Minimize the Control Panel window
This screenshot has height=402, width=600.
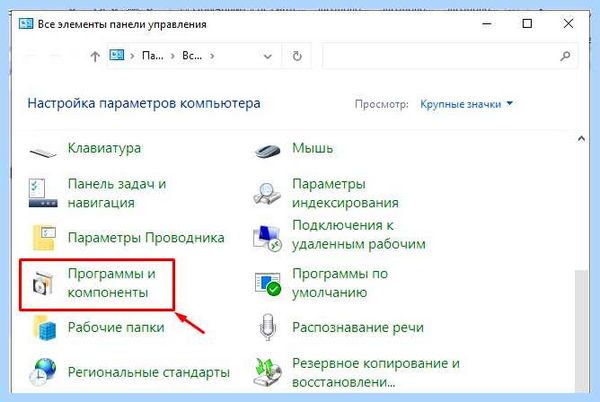pyautogui.click(x=487, y=24)
